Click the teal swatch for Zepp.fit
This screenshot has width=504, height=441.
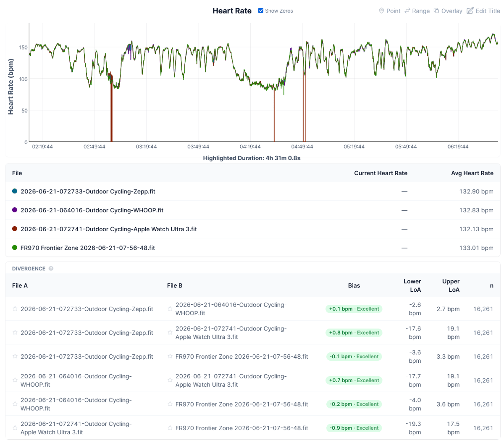click(x=15, y=191)
